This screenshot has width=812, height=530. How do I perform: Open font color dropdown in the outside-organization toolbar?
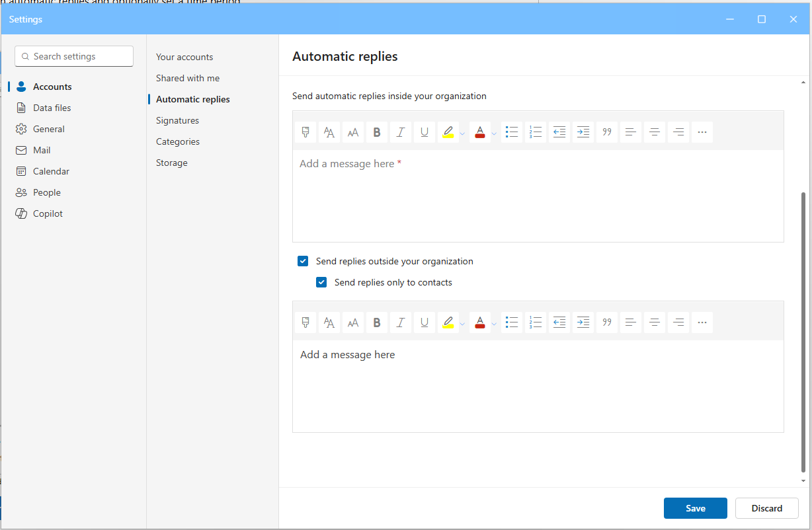[494, 323]
